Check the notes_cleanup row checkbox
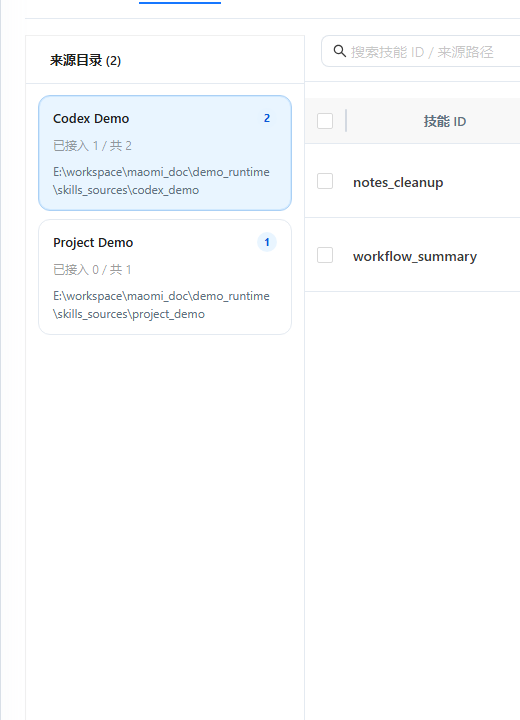The image size is (520, 720). [325, 181]
